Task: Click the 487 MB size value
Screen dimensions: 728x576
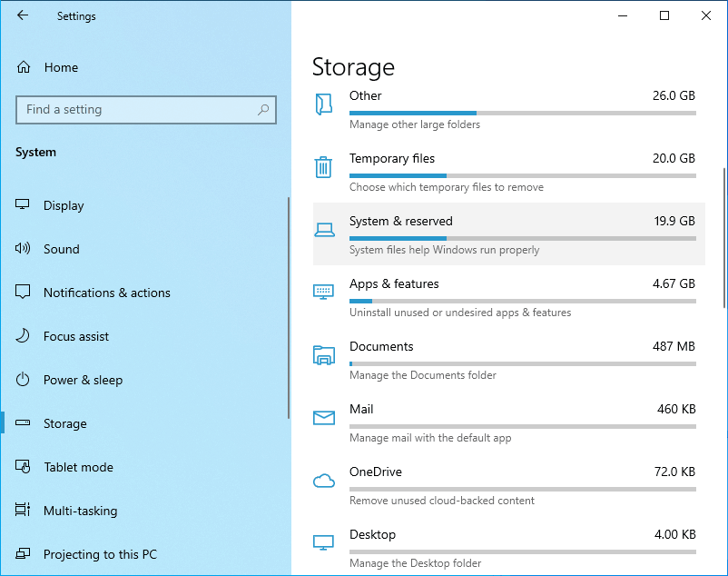Action: pyautogui.click(x=674, y=346)
